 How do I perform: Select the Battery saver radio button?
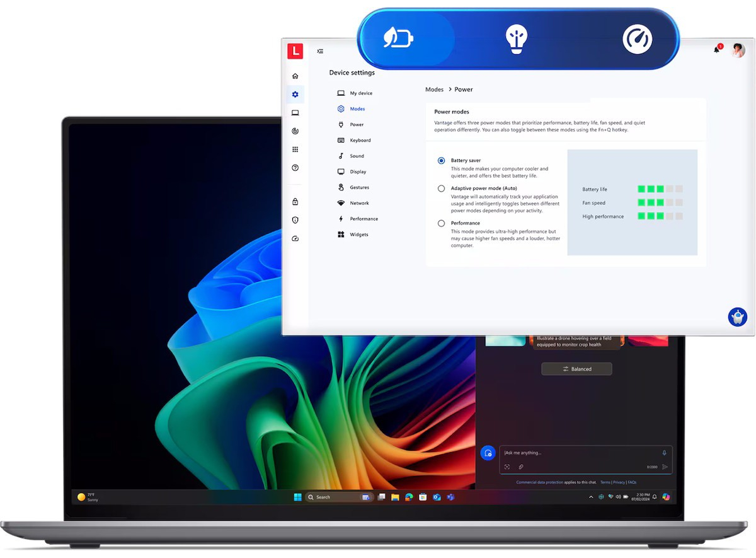tap(441, 161)
